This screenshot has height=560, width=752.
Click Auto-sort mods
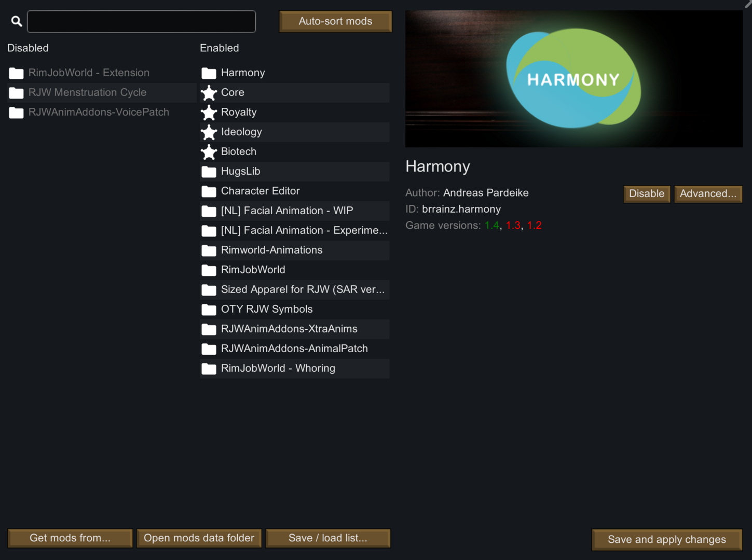pos(335,21)
